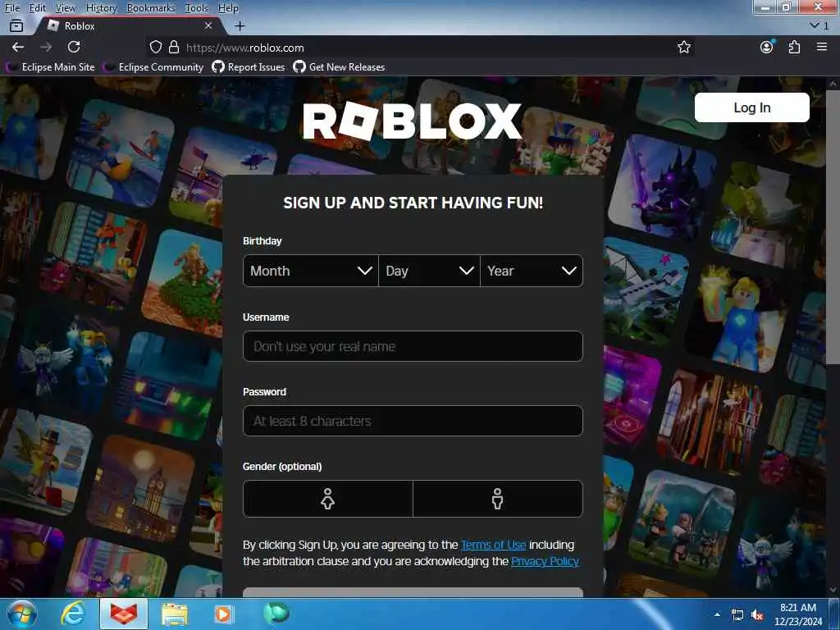
Task: Open the list all tabs chevron
Action: [x=815, y=25]
